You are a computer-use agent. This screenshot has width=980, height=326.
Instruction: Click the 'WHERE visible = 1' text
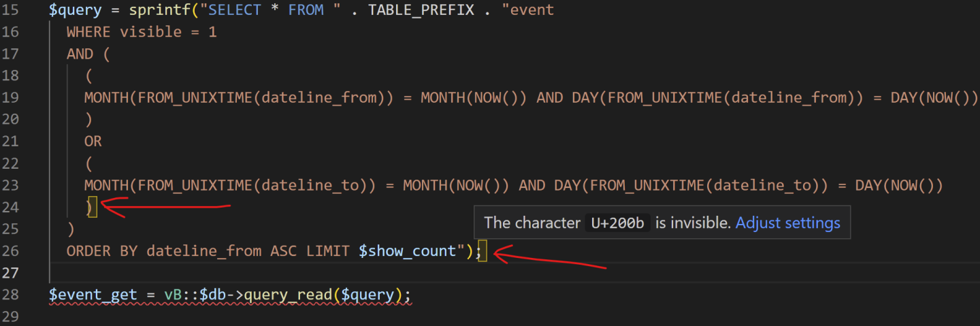point(142,32)
